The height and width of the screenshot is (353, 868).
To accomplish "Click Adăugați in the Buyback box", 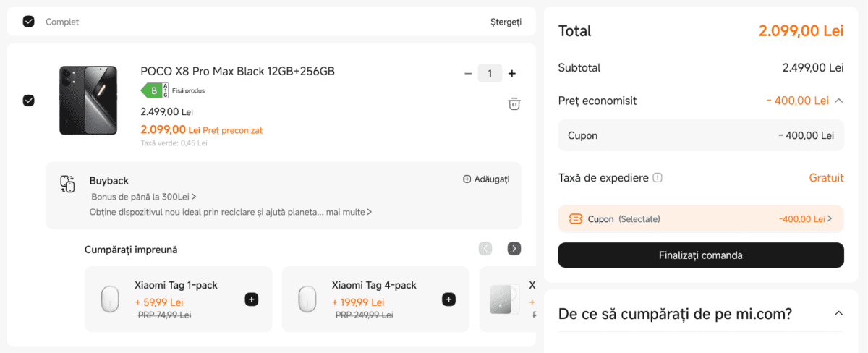I will pos(486,179).
